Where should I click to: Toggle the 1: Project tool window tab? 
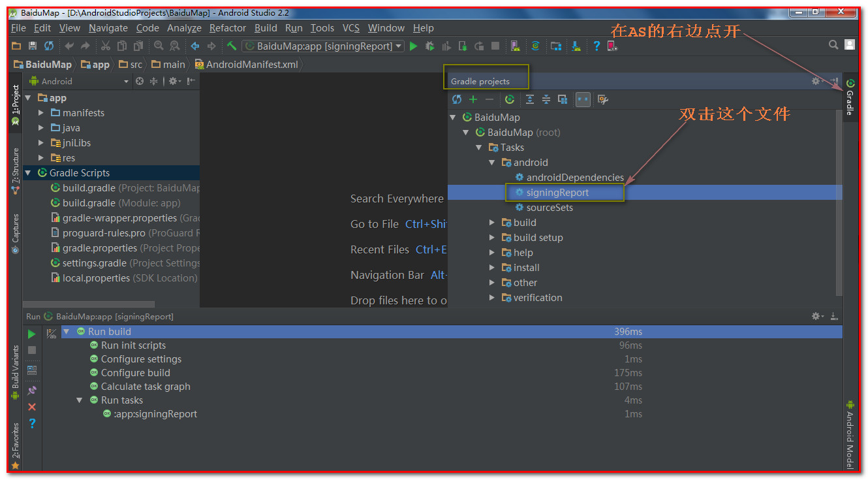16,105
